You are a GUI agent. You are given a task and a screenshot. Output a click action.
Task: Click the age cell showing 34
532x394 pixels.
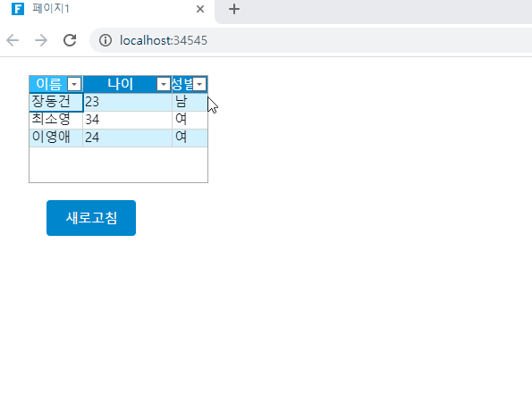coord(127,120)
